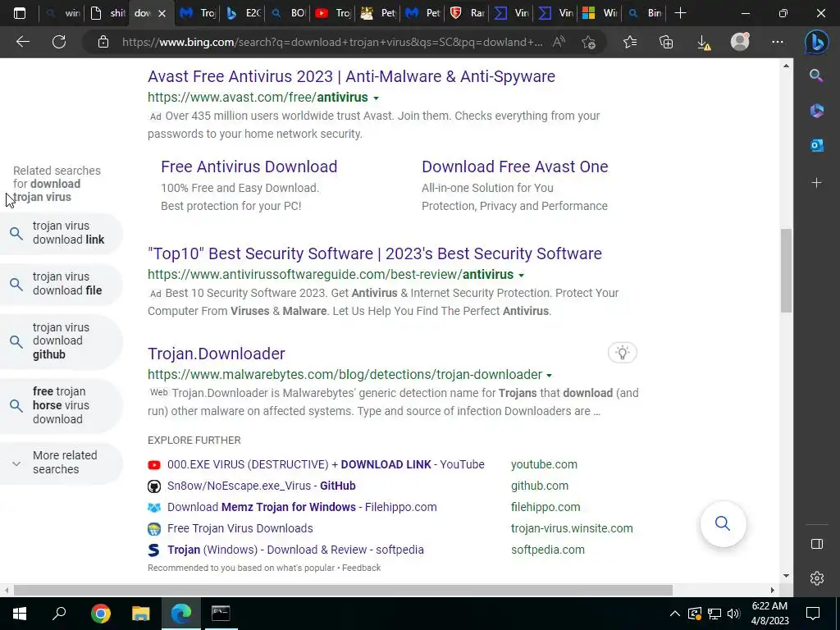The image size is (840, 630).
Task: Open Command Prompt from taskbar
Action: pos(220,613)
